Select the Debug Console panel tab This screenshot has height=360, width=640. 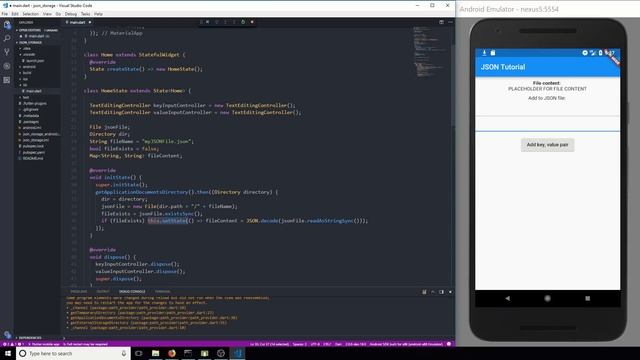tap(132, 291)
